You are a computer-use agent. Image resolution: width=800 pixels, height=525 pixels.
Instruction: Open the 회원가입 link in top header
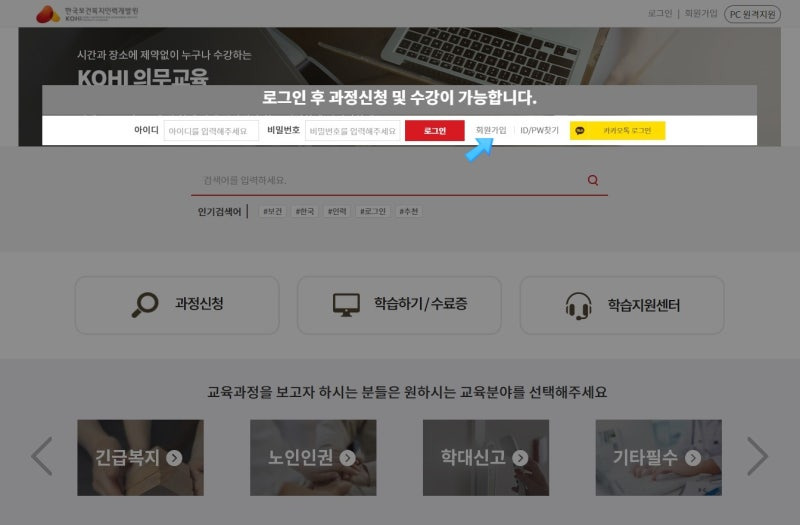(x=701, y=13)
